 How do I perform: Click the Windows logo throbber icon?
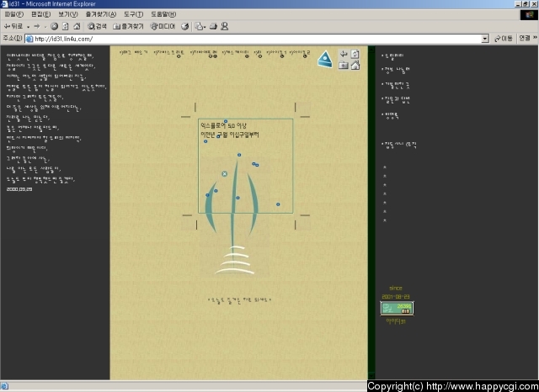tap(529, 15)
